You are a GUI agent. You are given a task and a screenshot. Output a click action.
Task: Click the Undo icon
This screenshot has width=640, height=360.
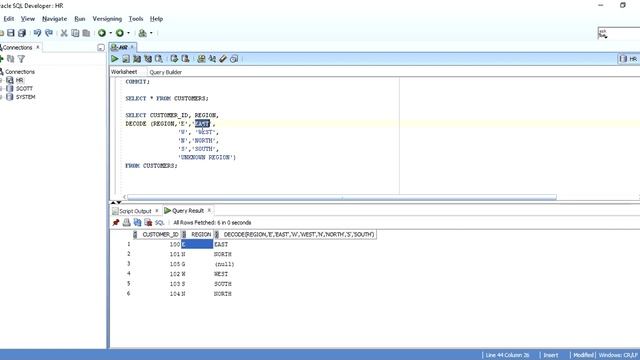pyautogui.click(x=38, y=33)
